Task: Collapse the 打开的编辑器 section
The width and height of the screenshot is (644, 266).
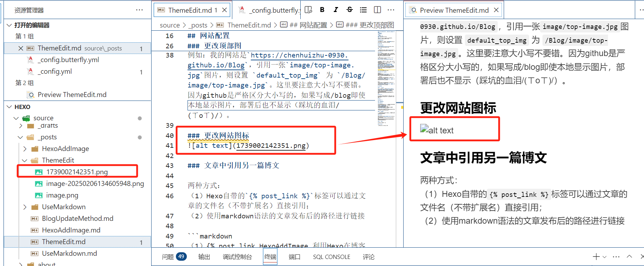Action: pos(9,25)
